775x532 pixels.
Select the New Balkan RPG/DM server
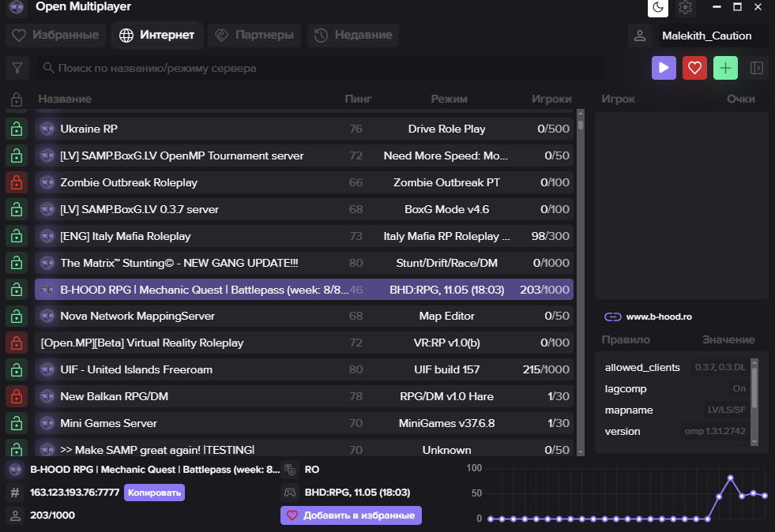pyautogui.click(x=304, y=396)
